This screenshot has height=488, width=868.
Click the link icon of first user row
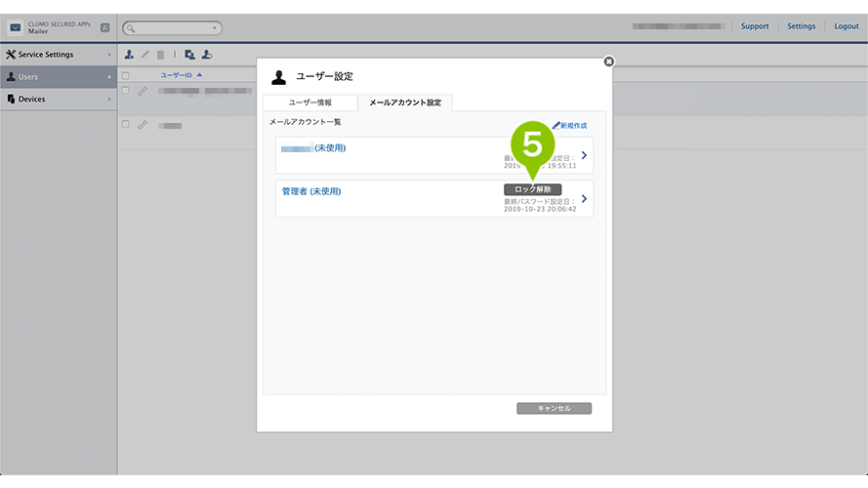[143, 92]
